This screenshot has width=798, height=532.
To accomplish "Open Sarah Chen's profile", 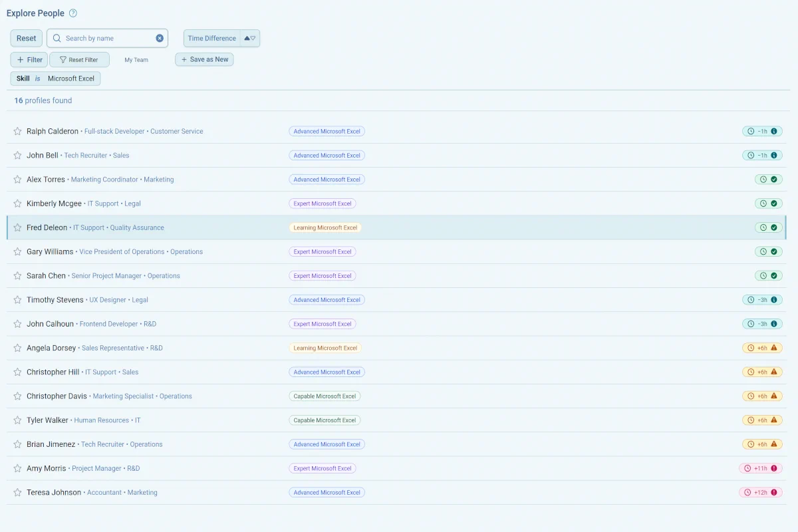I will pos(46,276).
